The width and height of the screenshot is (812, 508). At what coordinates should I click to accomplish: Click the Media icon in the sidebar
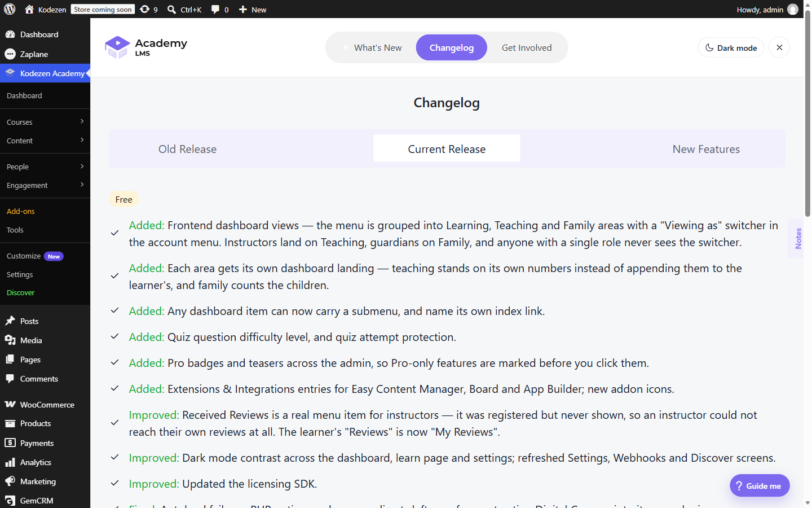coord(10,340)
